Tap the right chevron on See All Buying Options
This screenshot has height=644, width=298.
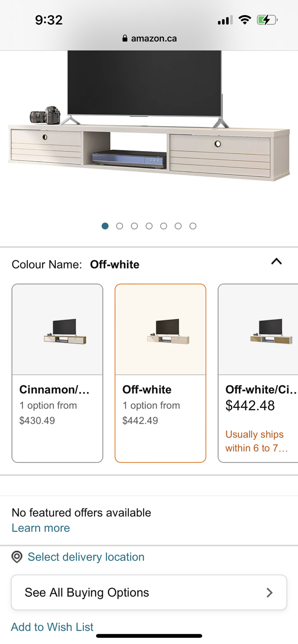[269, 592]
